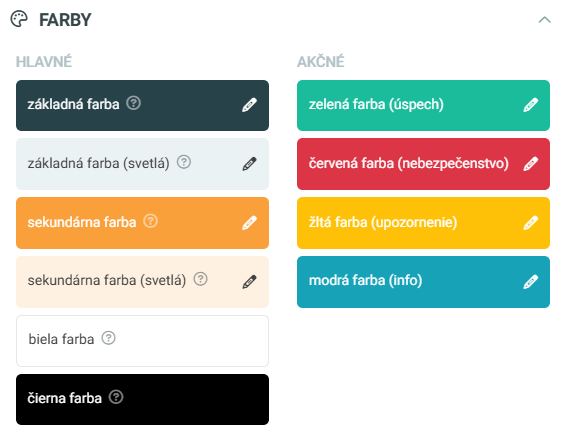The image size is (563, 441).
Task: Select the čierna farba black swatch
Action: tap(142, 399)
